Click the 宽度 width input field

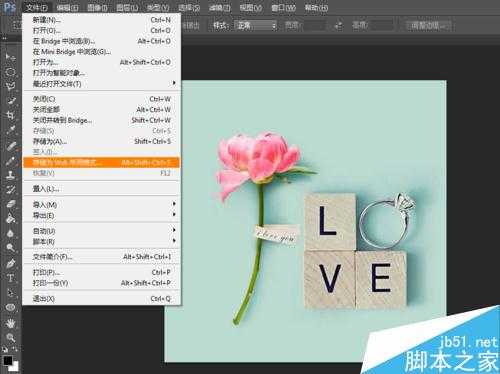pyautogui.click(x=315, y=25)
